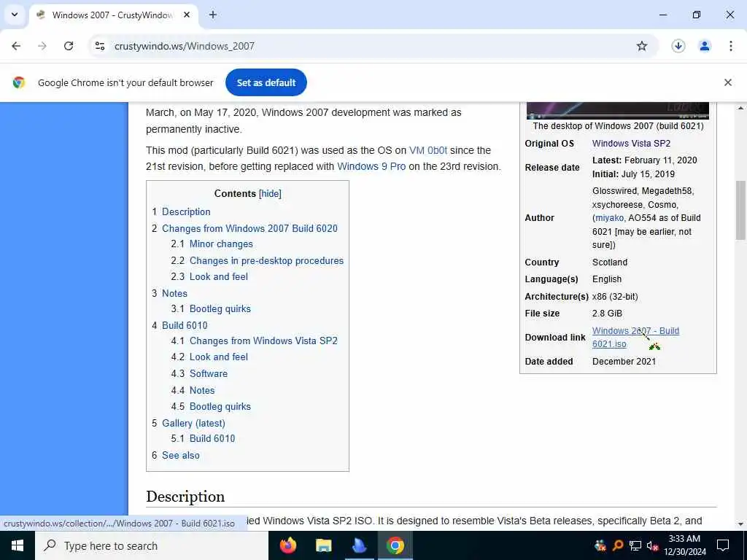Click the page vertical scrollbar thumb

click(740, 210)
